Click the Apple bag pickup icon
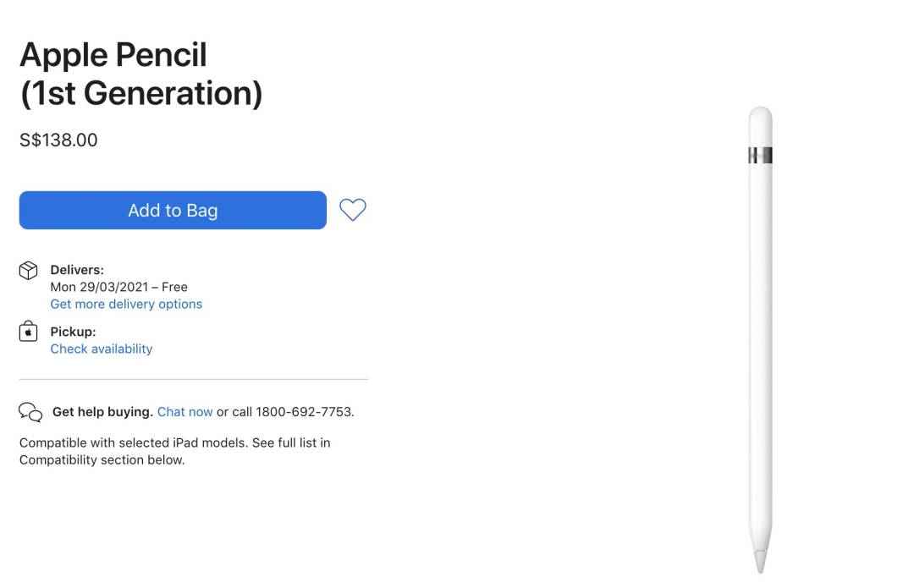Image resolution: width=914 pixels, height=588 pixels. point(28,332)
